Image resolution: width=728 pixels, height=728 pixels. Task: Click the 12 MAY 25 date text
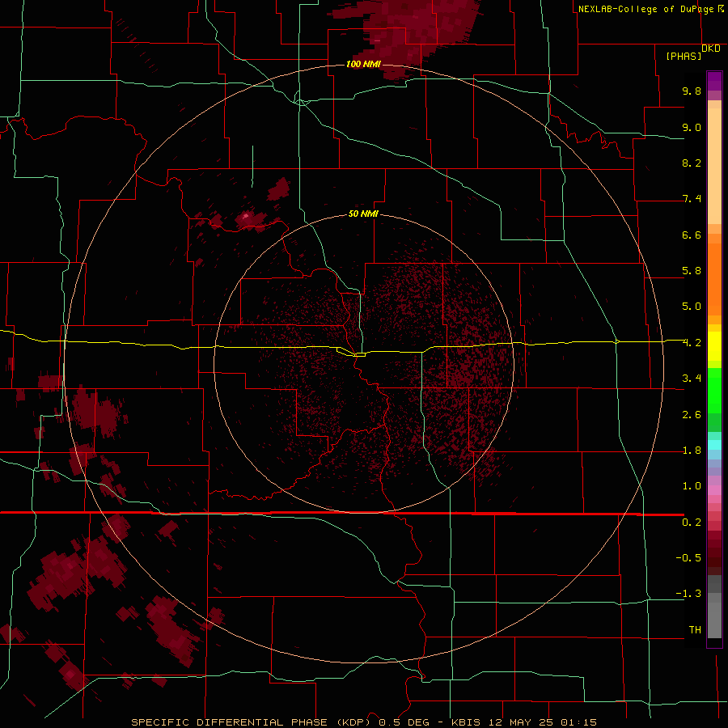(x=520, y=722)
